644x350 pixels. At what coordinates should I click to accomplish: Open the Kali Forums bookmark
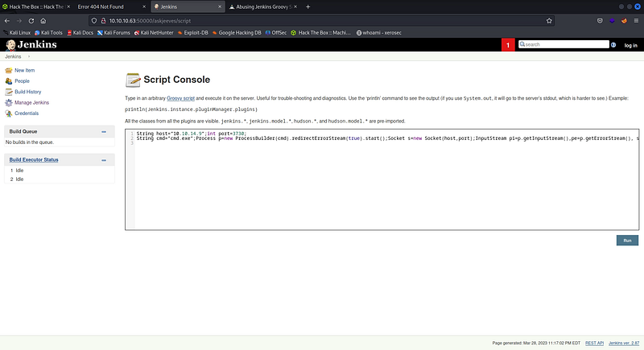114,33
